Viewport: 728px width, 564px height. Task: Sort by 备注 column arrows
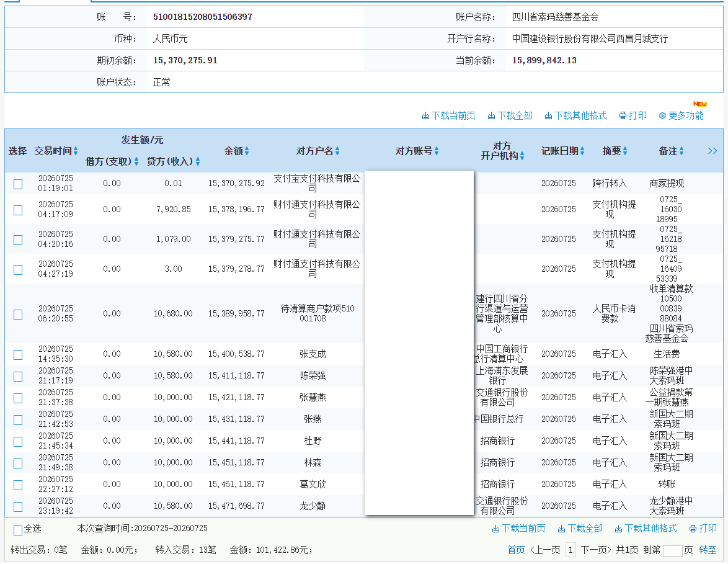click(x=681, y=151)
